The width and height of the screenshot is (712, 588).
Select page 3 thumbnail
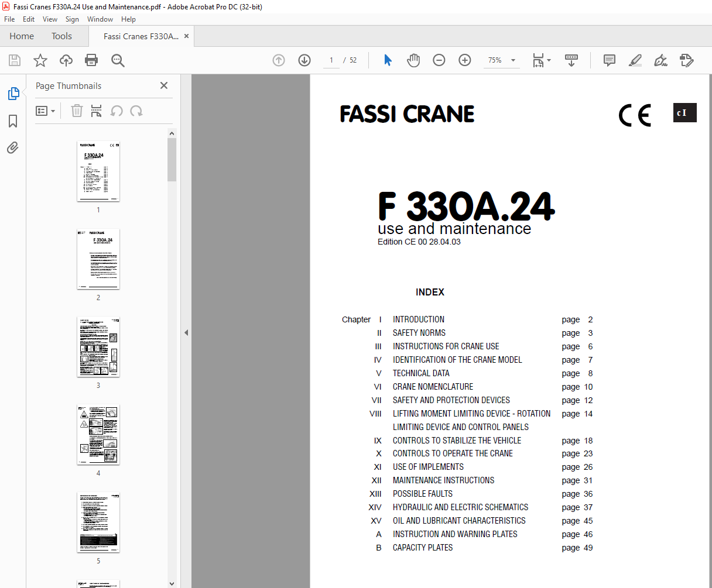pos(98,347)
